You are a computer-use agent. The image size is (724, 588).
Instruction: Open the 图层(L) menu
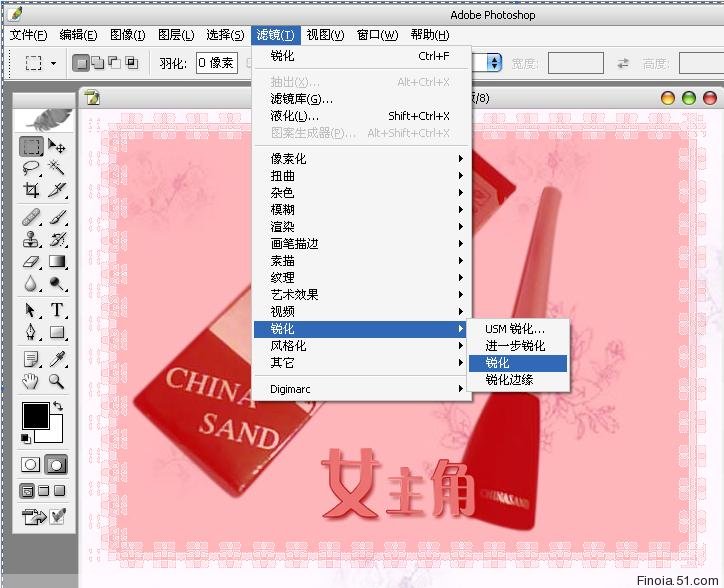pyautogui.click(x=176, y=35)
